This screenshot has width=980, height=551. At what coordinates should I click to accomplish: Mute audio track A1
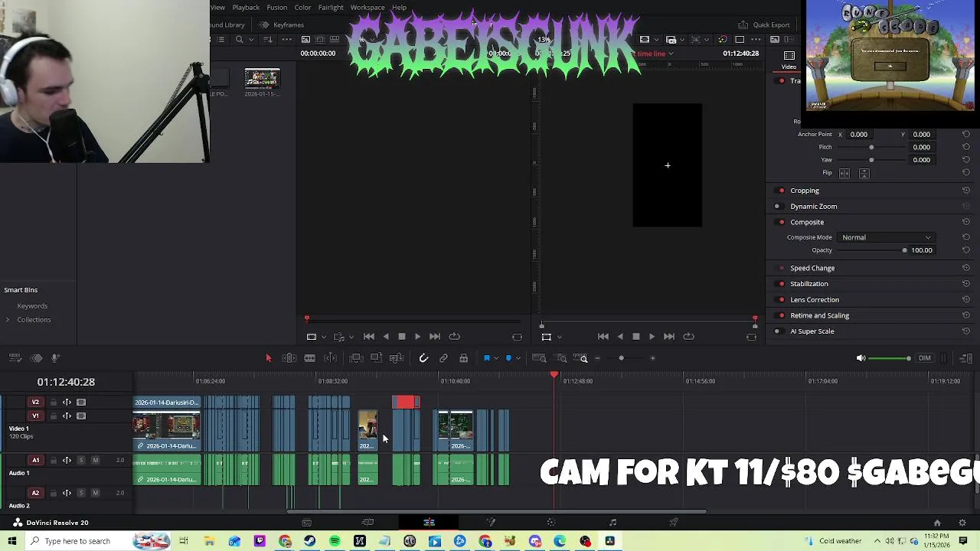(95, 461)
